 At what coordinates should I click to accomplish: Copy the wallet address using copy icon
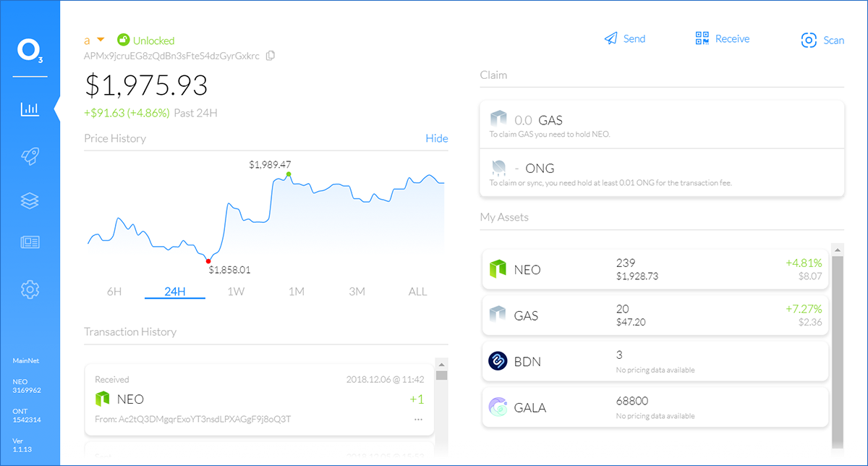(270, 55)
